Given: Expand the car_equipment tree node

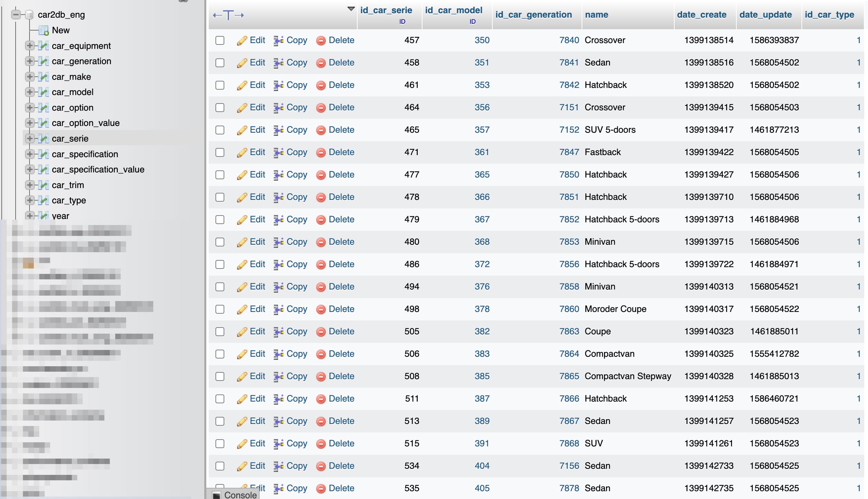Looking at the screenshot, I should (30, 45).
